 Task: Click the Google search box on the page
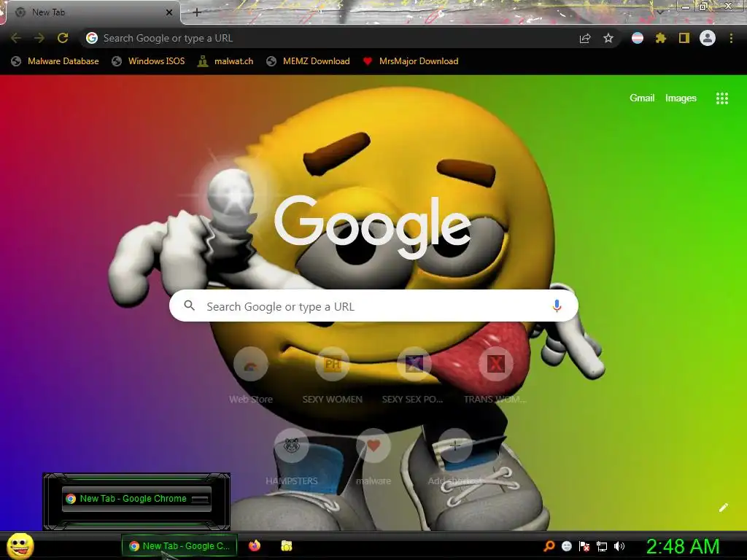(x=373, y=306)
